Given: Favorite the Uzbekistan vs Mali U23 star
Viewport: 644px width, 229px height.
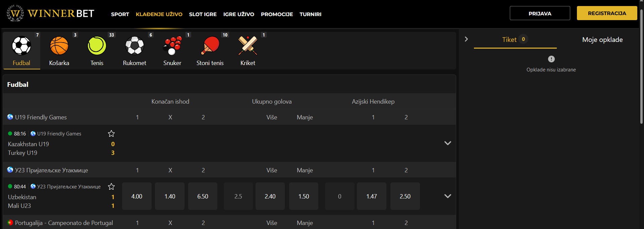Looking at the screenshot, I should click(111, 187).
